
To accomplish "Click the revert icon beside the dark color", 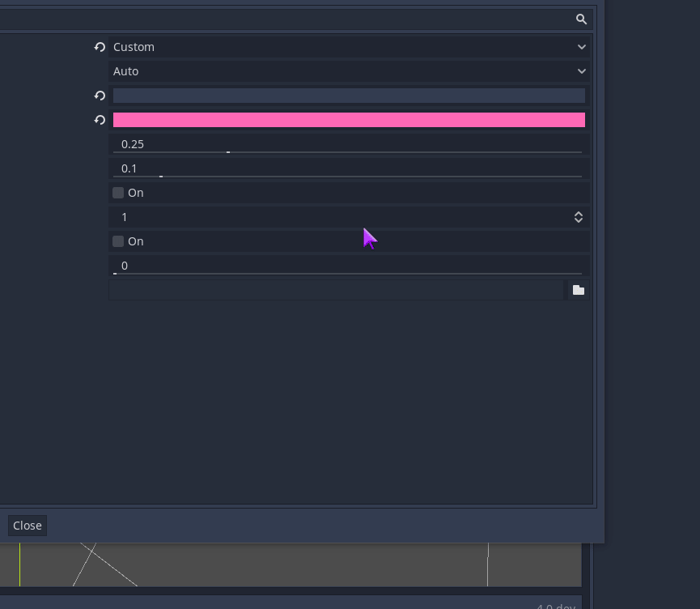I will click(100, 96).
